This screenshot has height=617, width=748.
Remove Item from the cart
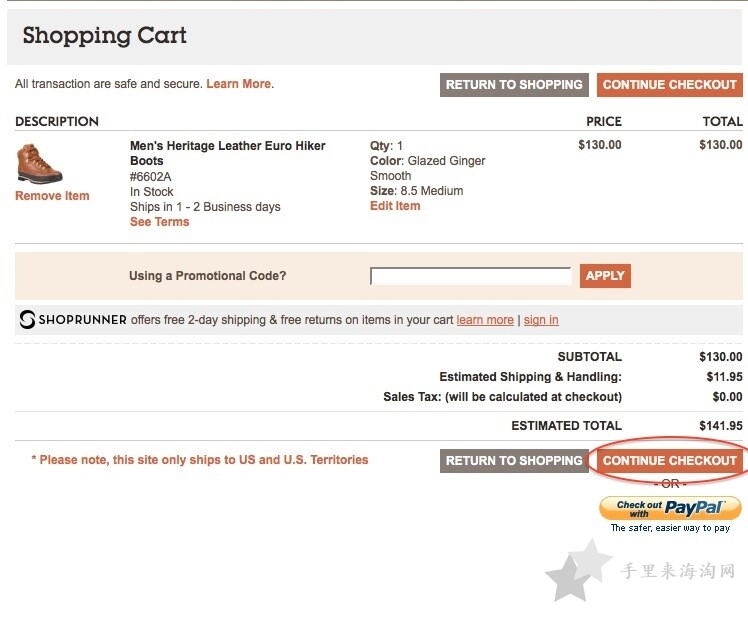click(52, 196)
